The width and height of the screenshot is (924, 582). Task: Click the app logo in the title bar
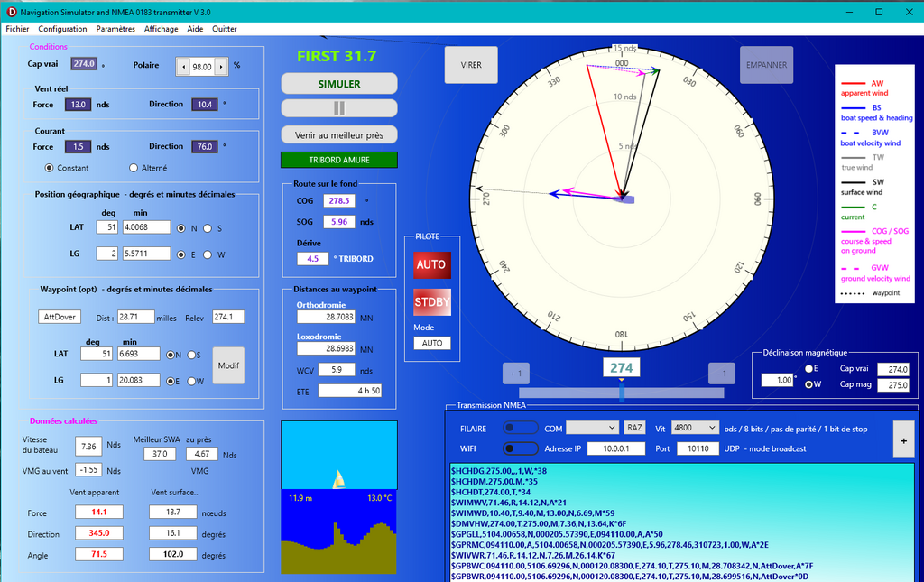click(x=11, y=12)
